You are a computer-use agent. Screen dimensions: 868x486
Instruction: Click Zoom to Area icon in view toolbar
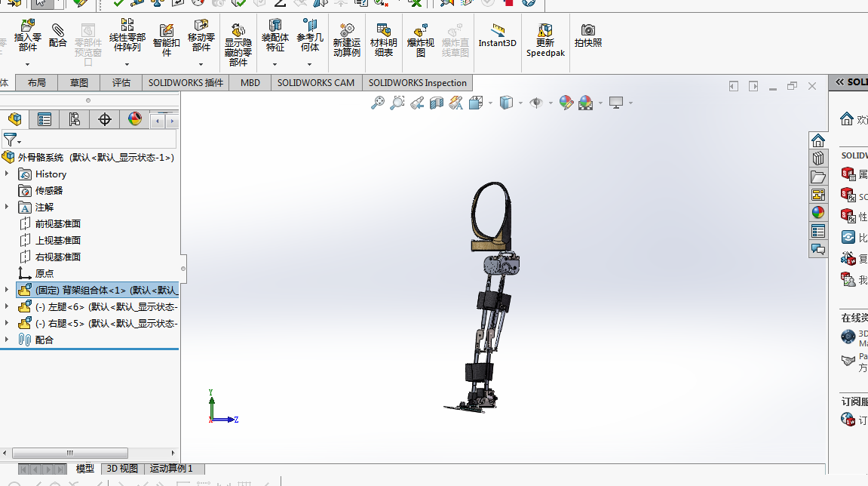click(x=397, y=103)
